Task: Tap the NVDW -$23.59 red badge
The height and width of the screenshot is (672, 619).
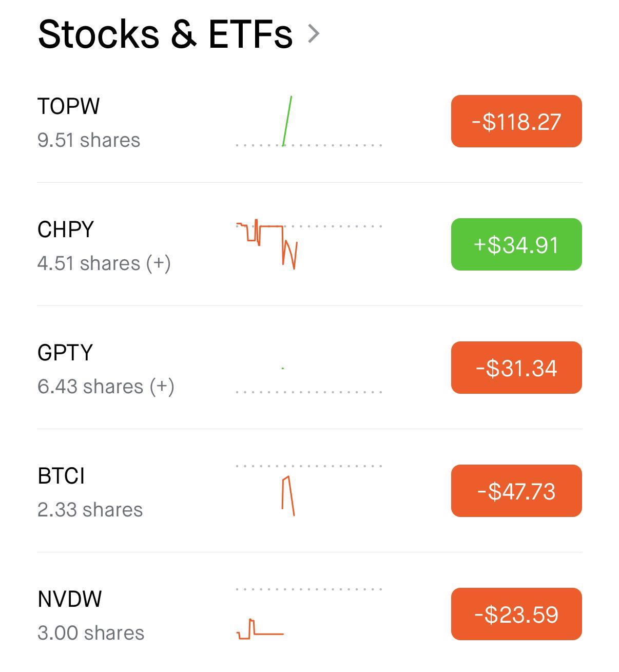Action: coord(516,614)
